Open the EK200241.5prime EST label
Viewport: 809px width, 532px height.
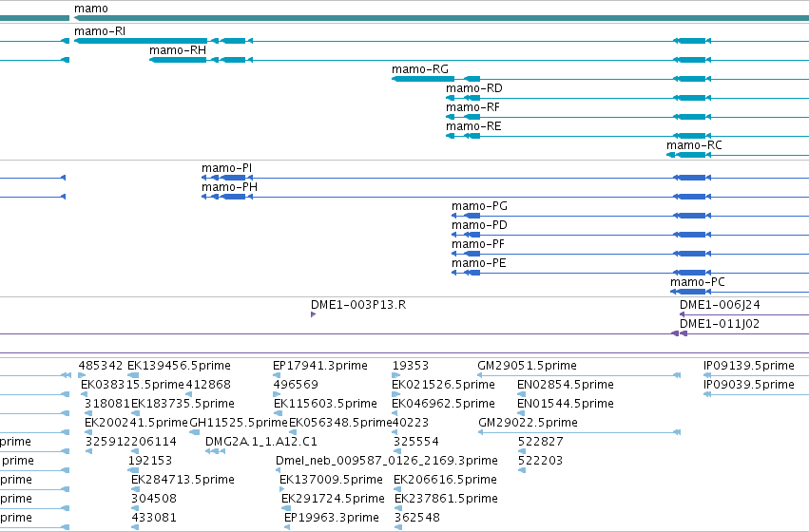pos(136,424)
